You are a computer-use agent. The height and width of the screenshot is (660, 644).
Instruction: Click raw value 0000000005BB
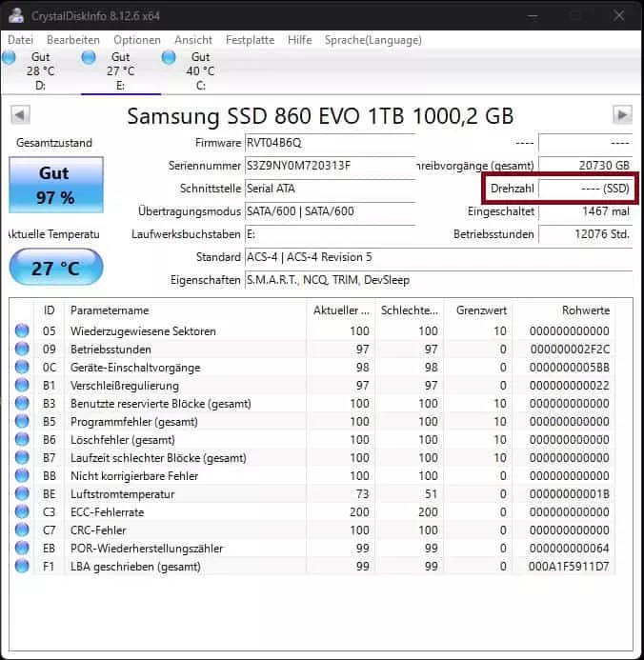point(569,368)
